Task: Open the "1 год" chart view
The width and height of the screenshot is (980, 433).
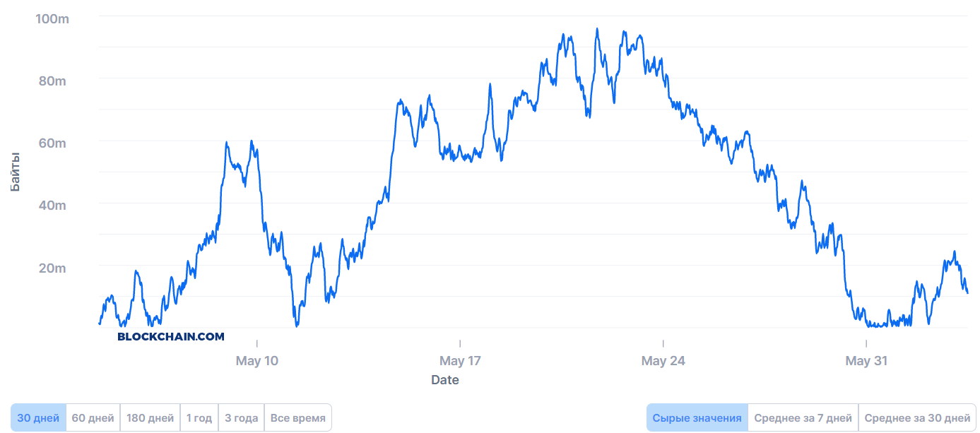Action: pyautogui.click(x=200, y=417)
